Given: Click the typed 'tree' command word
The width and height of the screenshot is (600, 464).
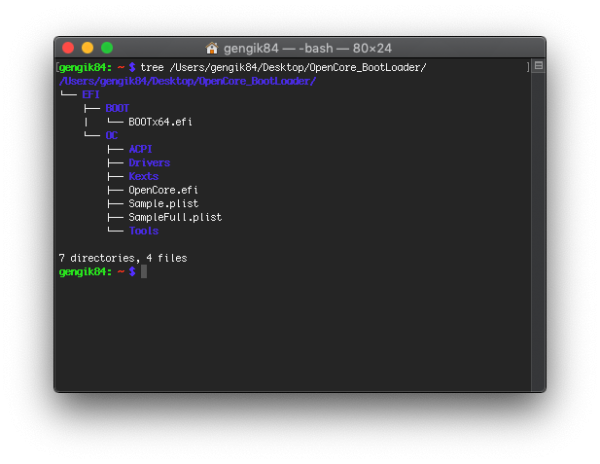Looking at the screenshot, I should pos(152,67).
